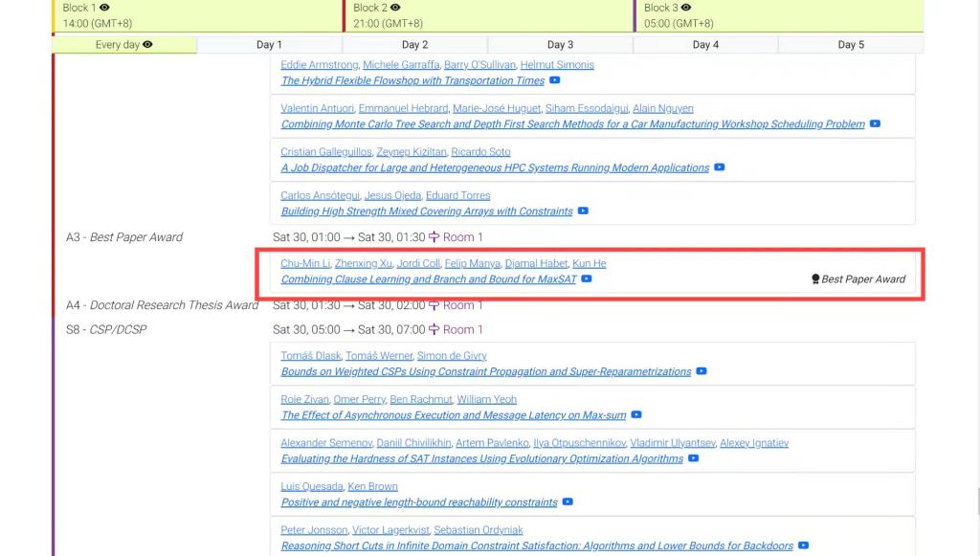Click video icon beside Job Dispatcher HPC paper
The width and height of the screenshot is (980, 556).
[x=720, y=167]
